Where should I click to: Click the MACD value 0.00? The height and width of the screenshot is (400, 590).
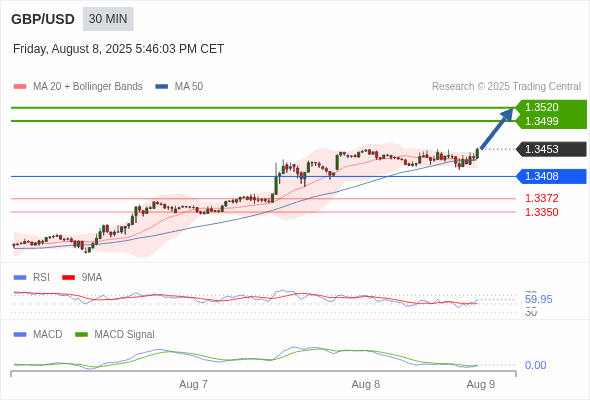pos(535,365)
